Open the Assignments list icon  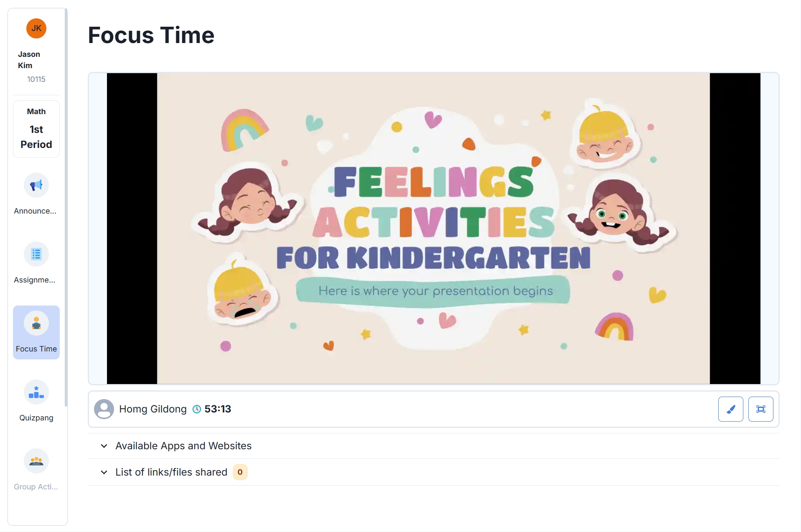[36, 254]
